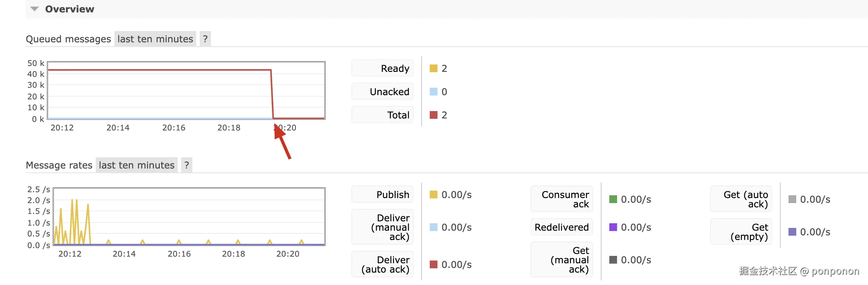This screenshot has width=868, height=285.
Task: Click the gray Get (auto ack) square
Action: tap(792, 199)
